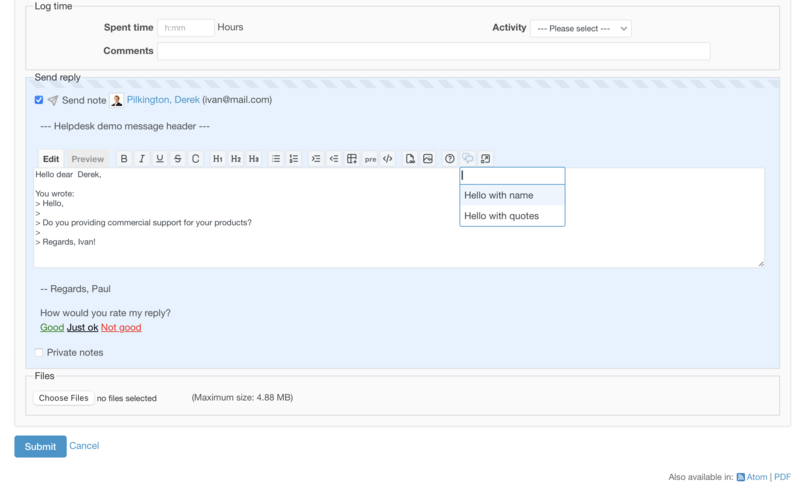The height and width of the screenshot is (494, 800).
Task: Toggle bold formatting in the reply editor
Action: [x=124, y=159]
